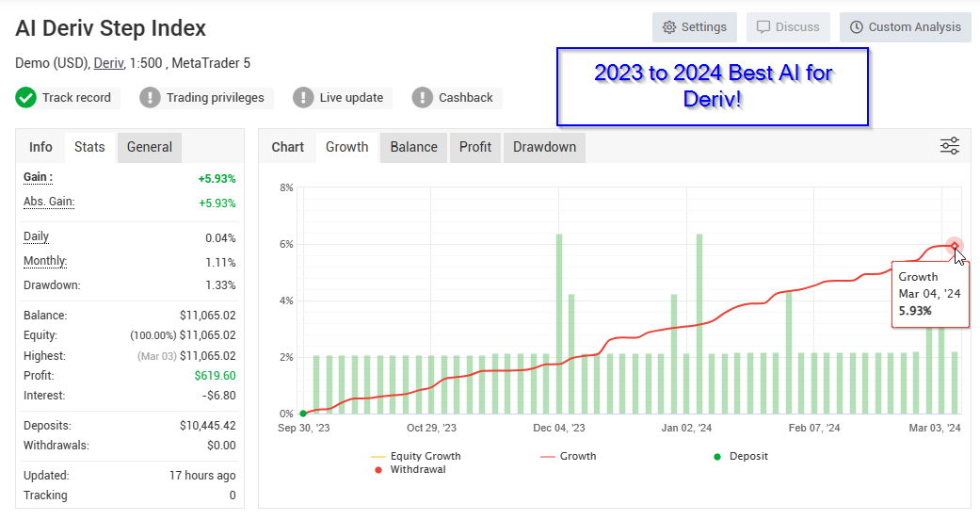Select the Balance tab
This screenshot has width=980, height=520.
coord(414,147)
